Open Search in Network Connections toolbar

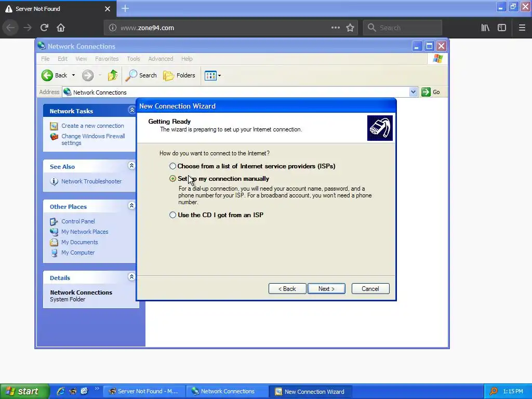coord(141,75)
